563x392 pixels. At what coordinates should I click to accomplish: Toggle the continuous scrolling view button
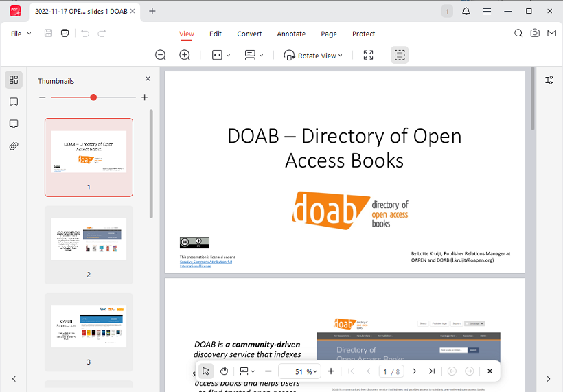tap(400, 56)
